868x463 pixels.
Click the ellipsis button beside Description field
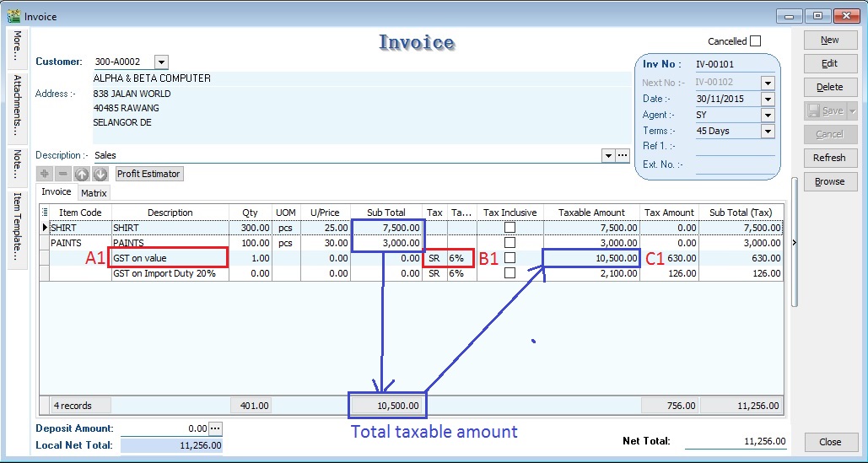623,155
